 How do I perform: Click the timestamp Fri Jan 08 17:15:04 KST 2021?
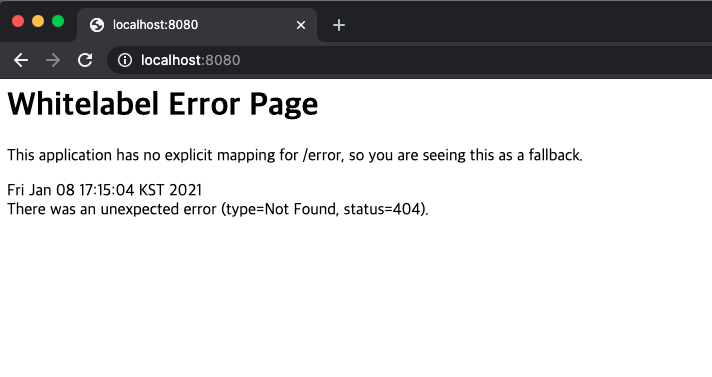[104, 190]
